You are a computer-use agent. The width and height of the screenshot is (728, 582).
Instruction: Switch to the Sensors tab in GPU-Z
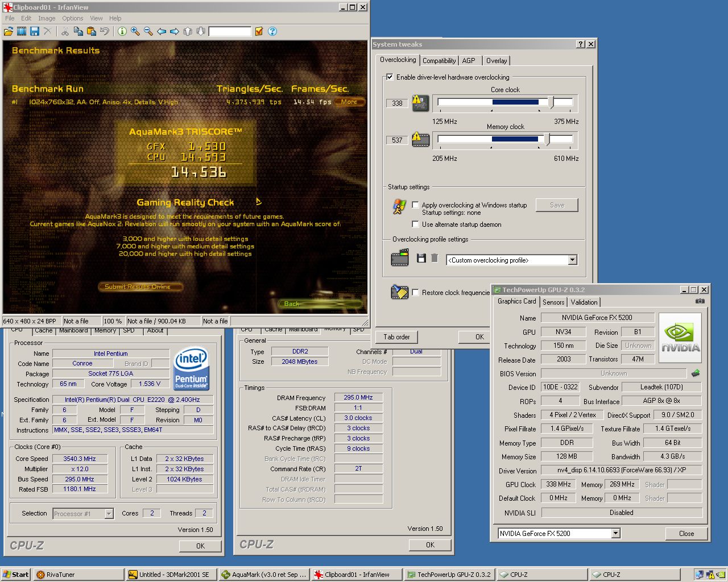553,302
